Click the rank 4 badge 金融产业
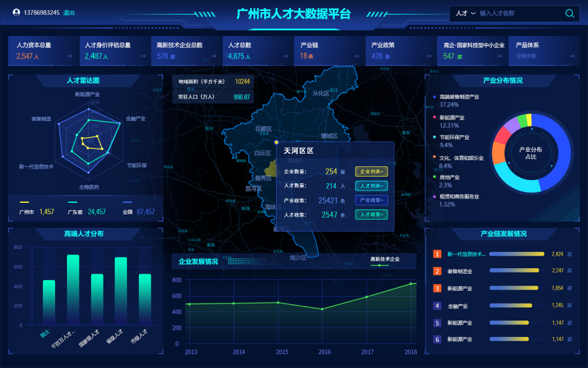588x368 pixels. click(x=437, y=306)
